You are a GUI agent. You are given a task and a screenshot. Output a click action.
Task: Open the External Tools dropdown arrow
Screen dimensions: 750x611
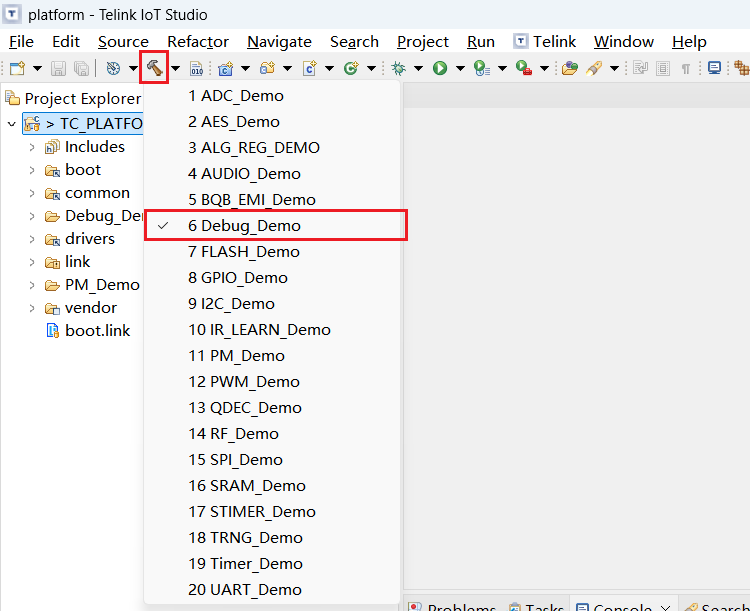pyautogui.click(x=544, y=68)
